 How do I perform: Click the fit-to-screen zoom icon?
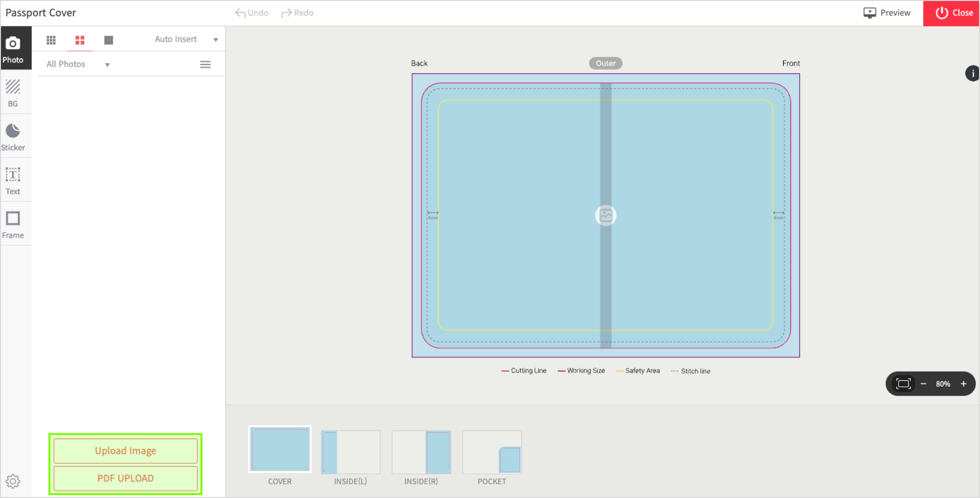coord(903,384)
